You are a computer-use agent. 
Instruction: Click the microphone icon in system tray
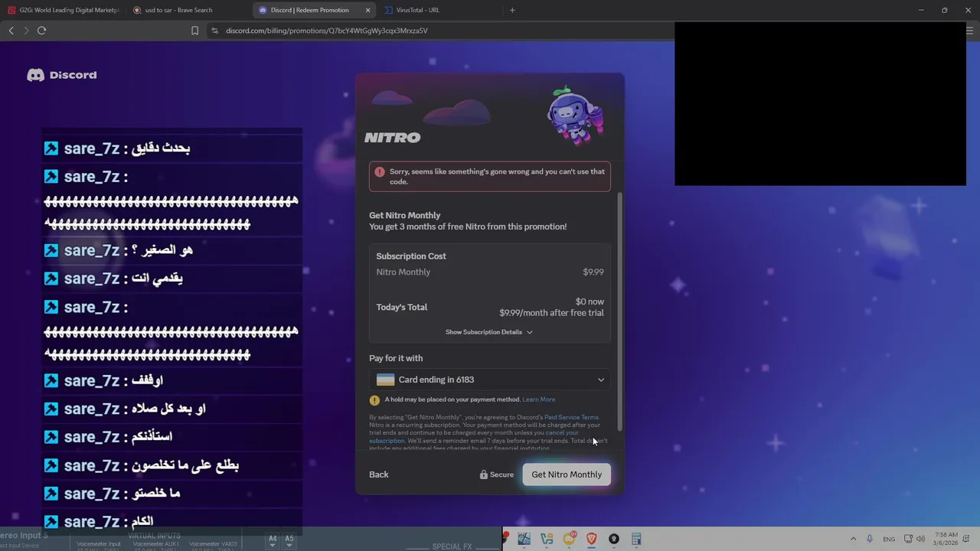[870, 539]
